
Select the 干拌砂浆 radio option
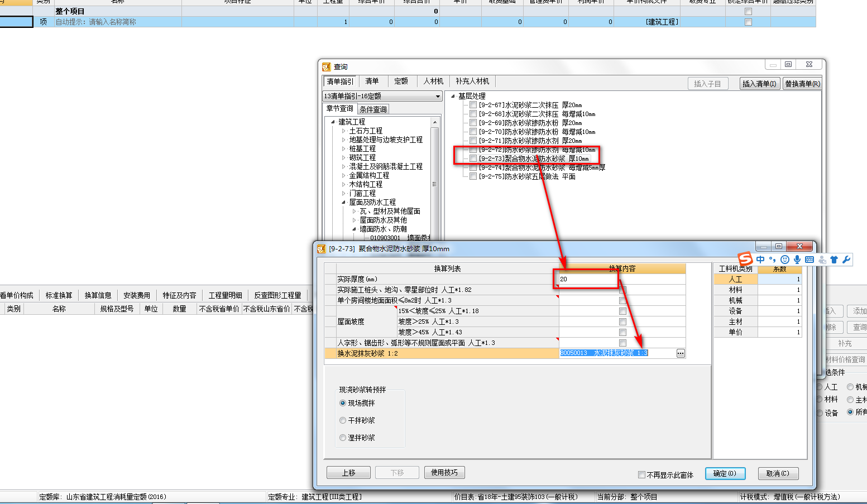point(343,420)
